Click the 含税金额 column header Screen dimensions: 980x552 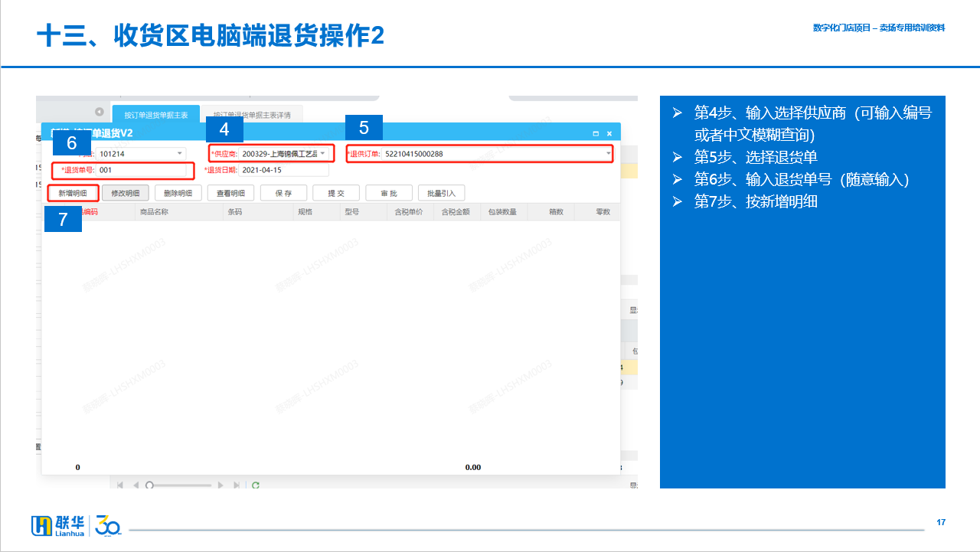456,212
